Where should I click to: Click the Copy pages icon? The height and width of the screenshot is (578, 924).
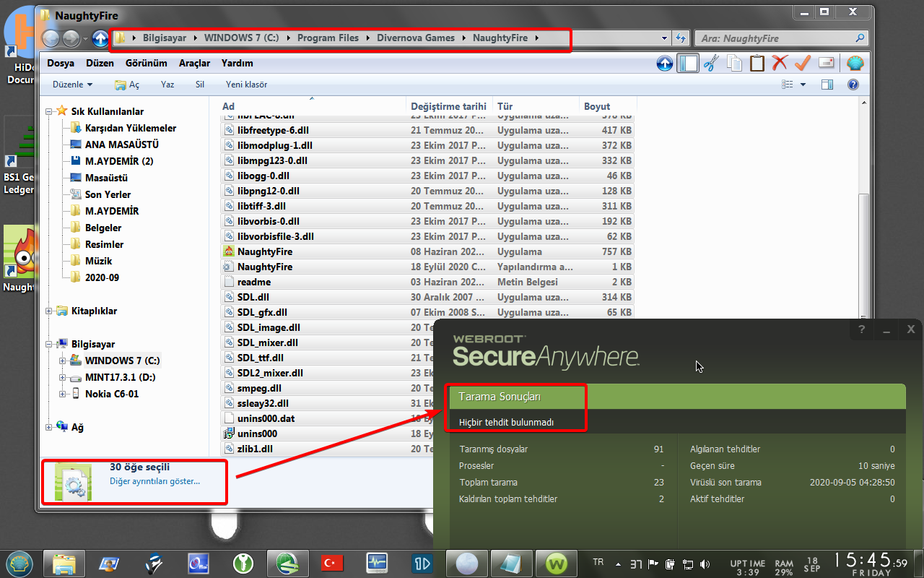click(734, 64)
